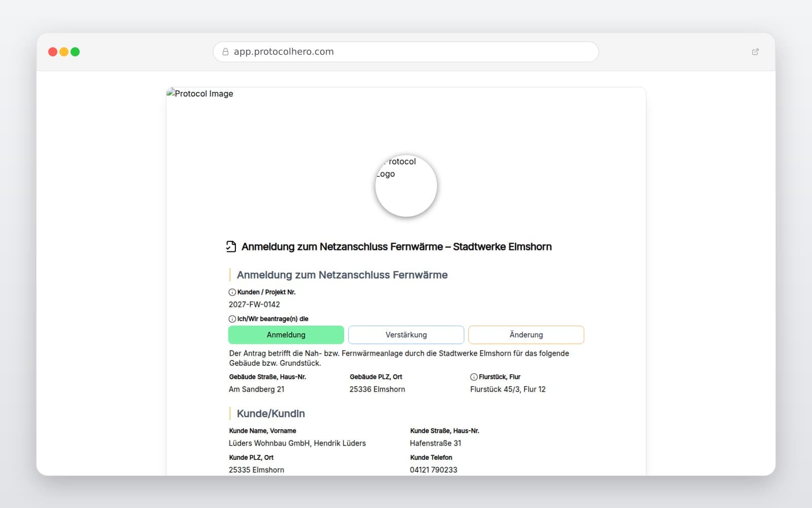Choose the Änderung option
The image size is (812, 508).
pyautogui.click(x=526, y=335)
